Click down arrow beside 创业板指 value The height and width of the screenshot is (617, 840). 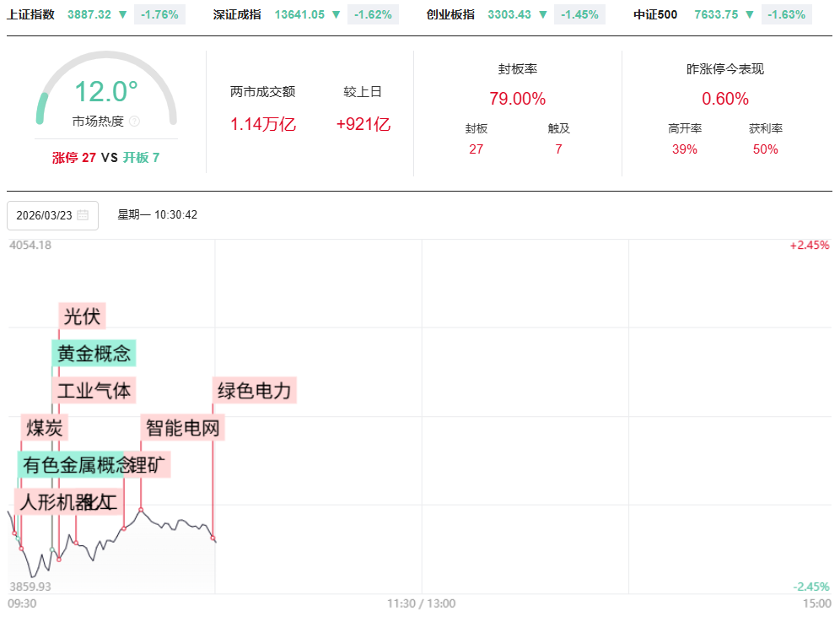point(543,14)
